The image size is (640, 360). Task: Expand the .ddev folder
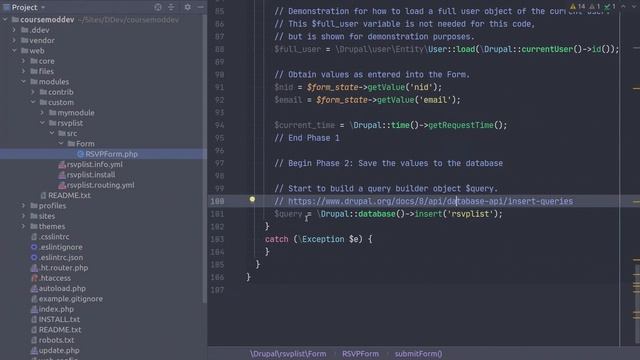(x=14, y=30)
